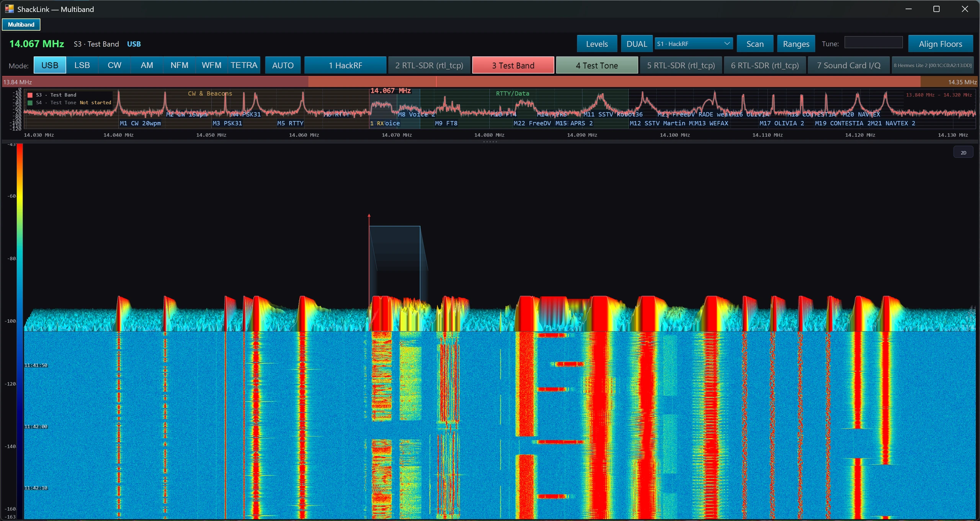Select source 3 Test Band
The image size is (980, 521).
coord(513,65)
